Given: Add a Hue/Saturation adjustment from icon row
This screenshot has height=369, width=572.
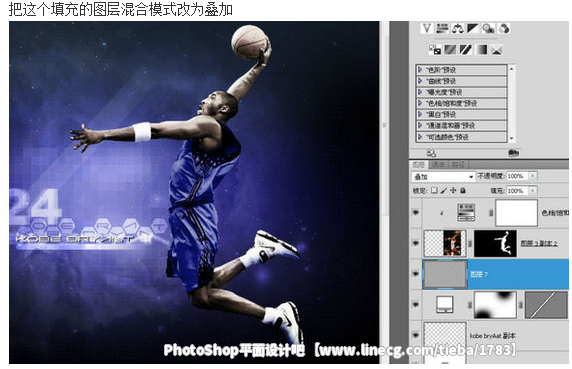Looking at the screenshot, I should click(442, 28).
